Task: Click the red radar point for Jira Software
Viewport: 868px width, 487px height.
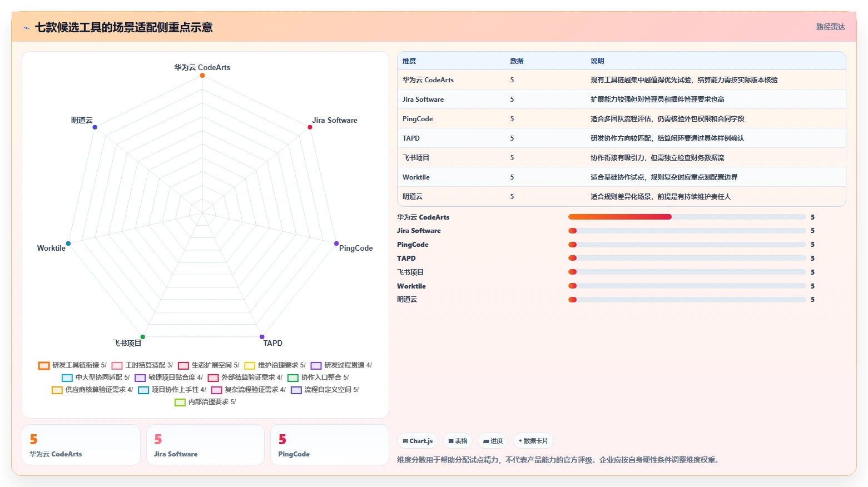Action: click(310, 127)
